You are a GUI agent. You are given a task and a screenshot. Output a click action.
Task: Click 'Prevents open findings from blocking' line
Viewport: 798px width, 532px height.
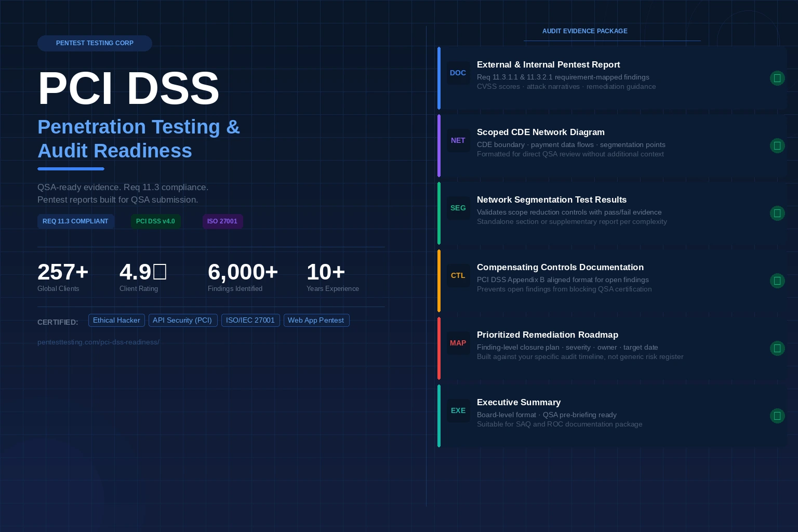(564, 289)
